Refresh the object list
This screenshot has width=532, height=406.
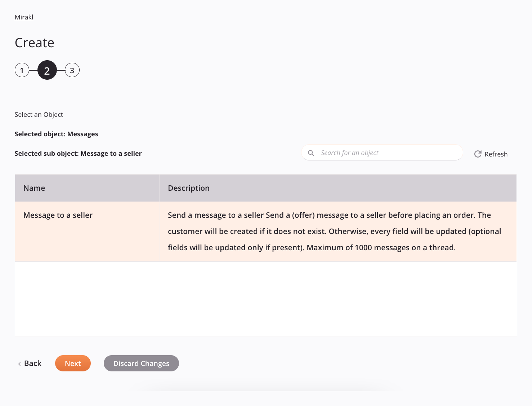click(491, 154)
